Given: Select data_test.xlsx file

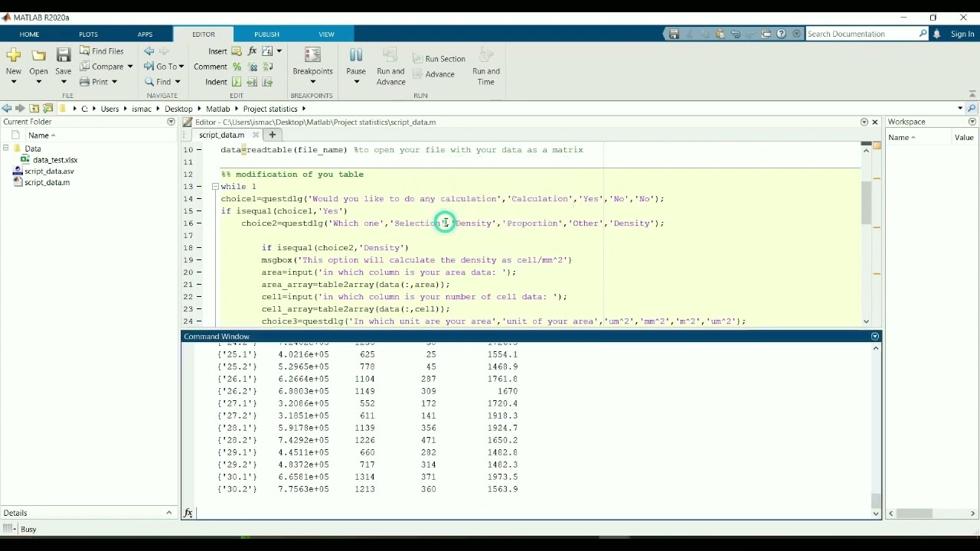Looking at the screenshot, I should tap(55, 160).
